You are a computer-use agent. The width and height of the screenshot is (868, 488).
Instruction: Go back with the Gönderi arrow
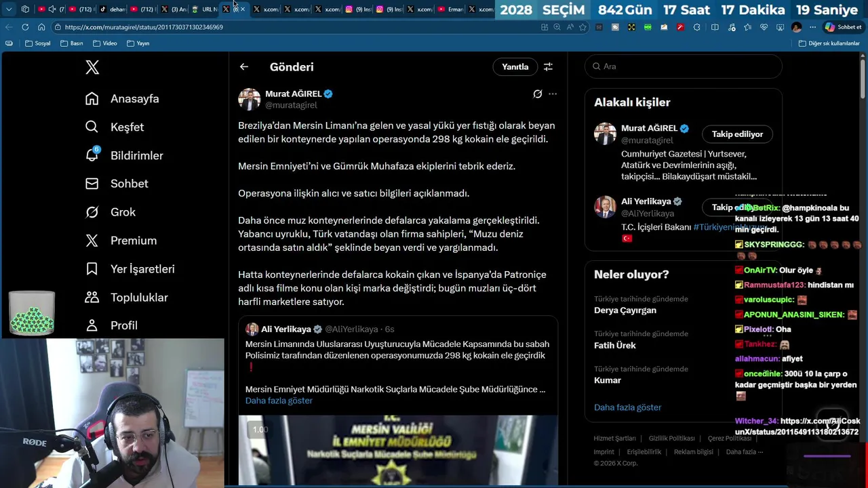click(x=244, y=66)
